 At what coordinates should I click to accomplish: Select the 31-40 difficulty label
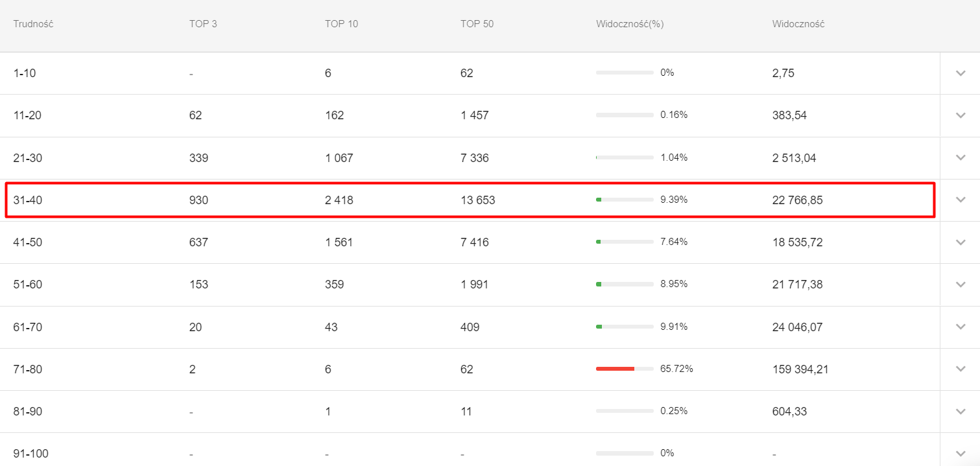pyautogui.click(x=28, y=200)
